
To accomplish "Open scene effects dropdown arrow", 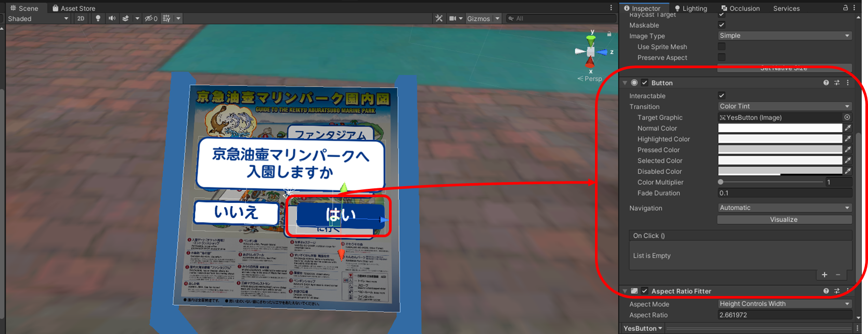I will point(137,18).
